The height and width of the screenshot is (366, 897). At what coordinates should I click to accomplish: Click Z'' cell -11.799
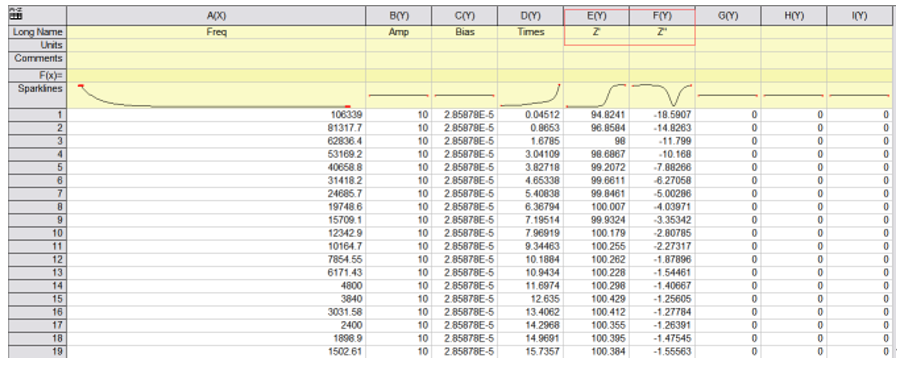pyautogui.click(x=662, y=141)
